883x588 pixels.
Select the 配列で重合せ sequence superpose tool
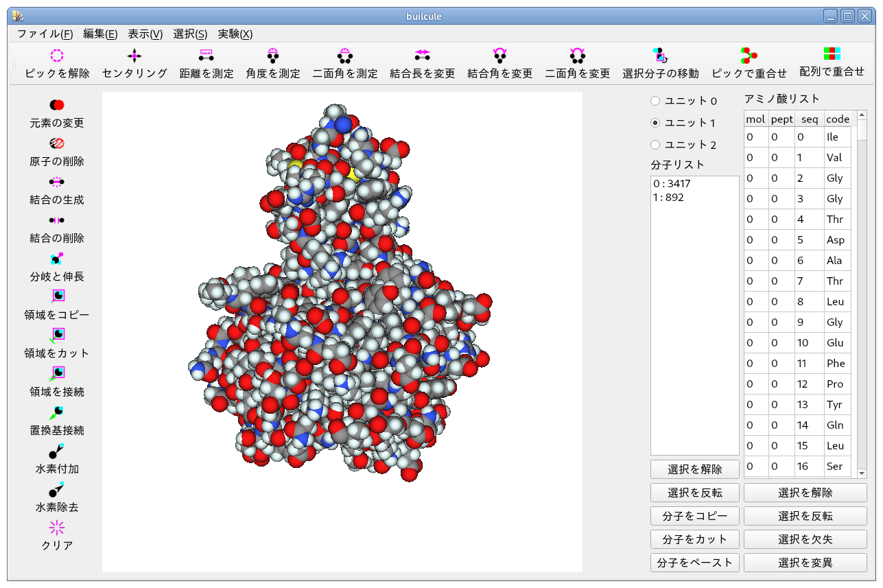(832, 55)
